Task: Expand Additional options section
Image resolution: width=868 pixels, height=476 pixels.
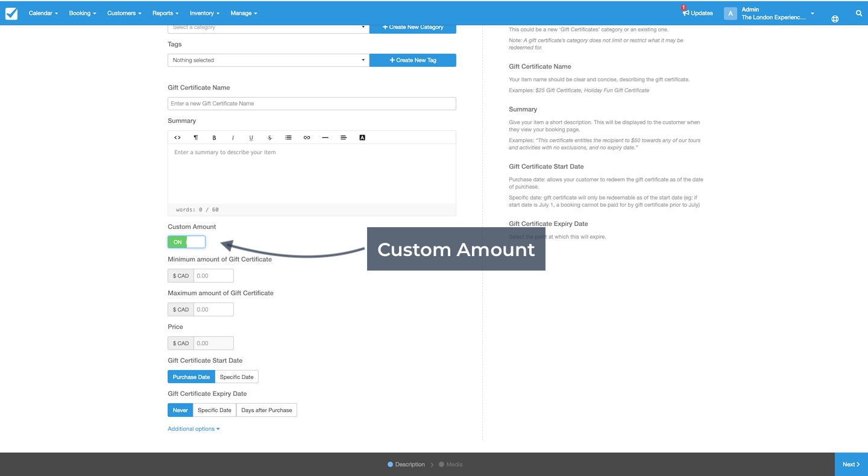Action: [x=193, y=429]
